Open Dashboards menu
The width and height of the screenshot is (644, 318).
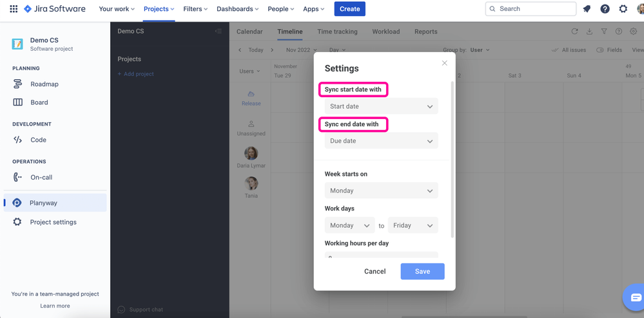tap(237, 8)
